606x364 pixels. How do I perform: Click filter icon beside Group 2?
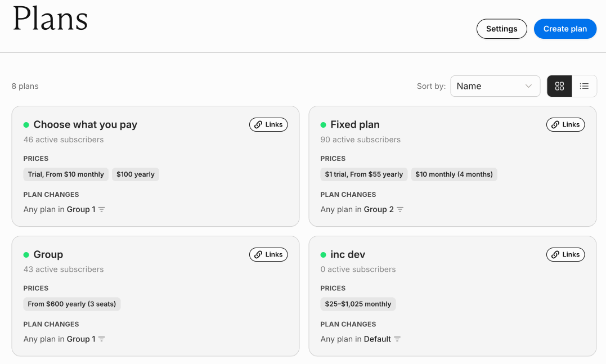[400, 209]
